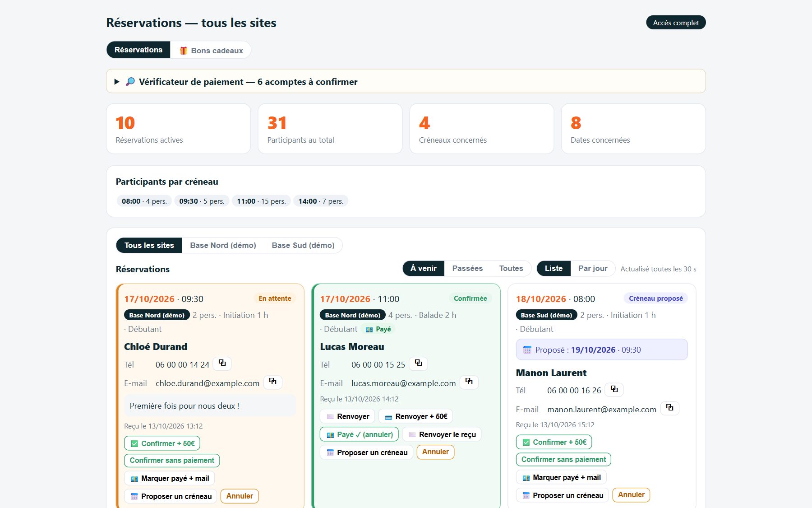Mark Chloé Durand payé + mail
Viewport: 812px width, 508px height.
pos(170,478)
